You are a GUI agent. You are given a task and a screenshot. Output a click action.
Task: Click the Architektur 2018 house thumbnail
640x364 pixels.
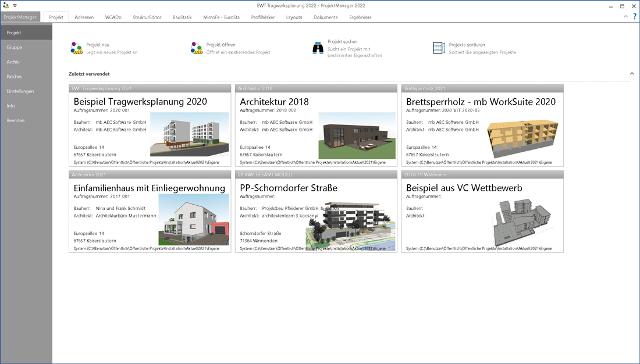tap(357, 135)
